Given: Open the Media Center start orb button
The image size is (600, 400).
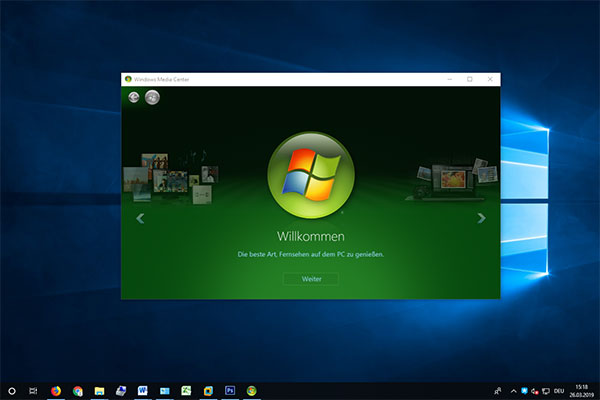Looking at the screenshot, I should click(x=152, y=97).
